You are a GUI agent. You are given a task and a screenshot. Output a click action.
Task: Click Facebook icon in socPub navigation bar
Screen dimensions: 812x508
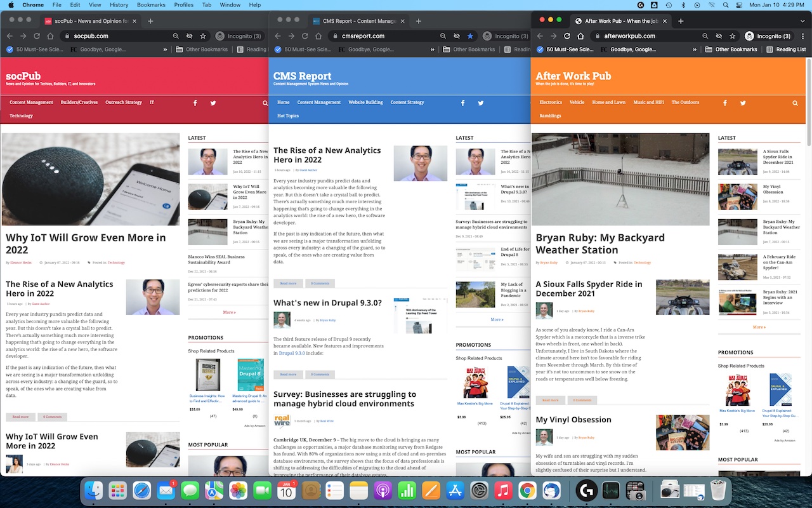195,103
